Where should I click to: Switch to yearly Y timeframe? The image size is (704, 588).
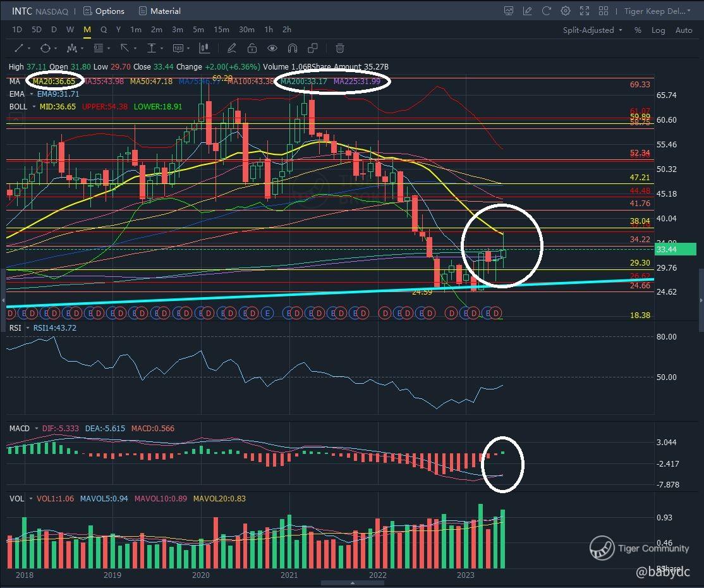[119, 30]
